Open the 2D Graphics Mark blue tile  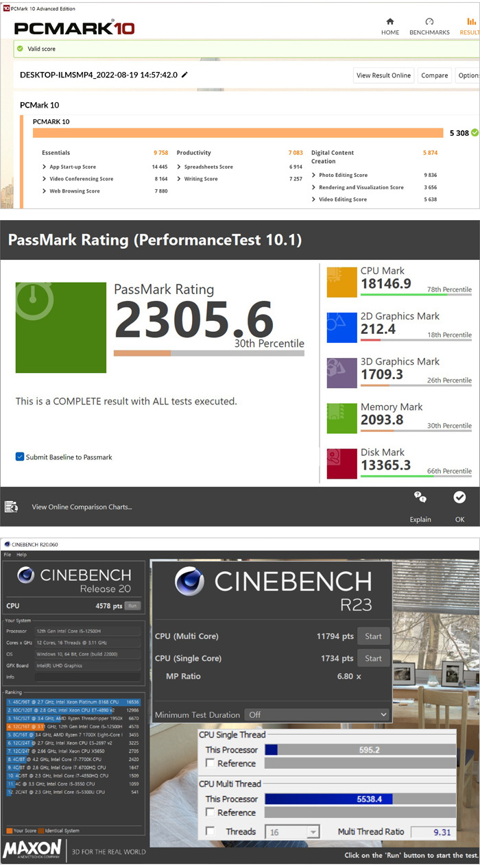pyautogui.click(x=341, y=327)
